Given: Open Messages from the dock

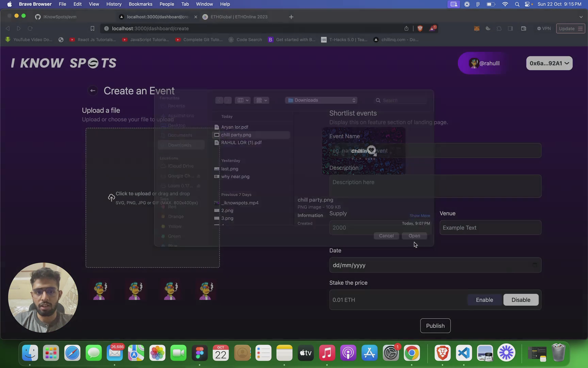Looking at the screenshot, I should [94, 353].
